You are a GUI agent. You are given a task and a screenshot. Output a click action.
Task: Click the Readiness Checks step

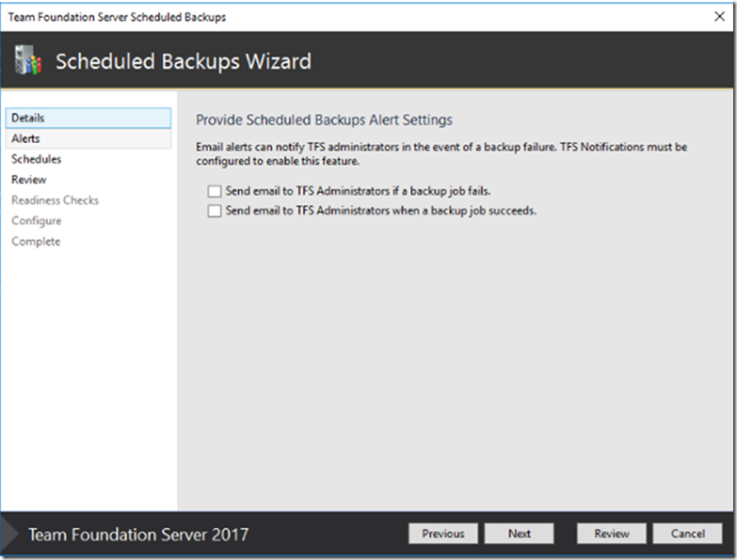coord(55,200)
